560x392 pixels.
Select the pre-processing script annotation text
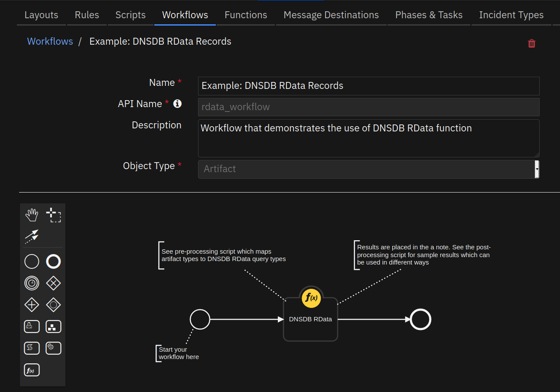click(223, 255)
